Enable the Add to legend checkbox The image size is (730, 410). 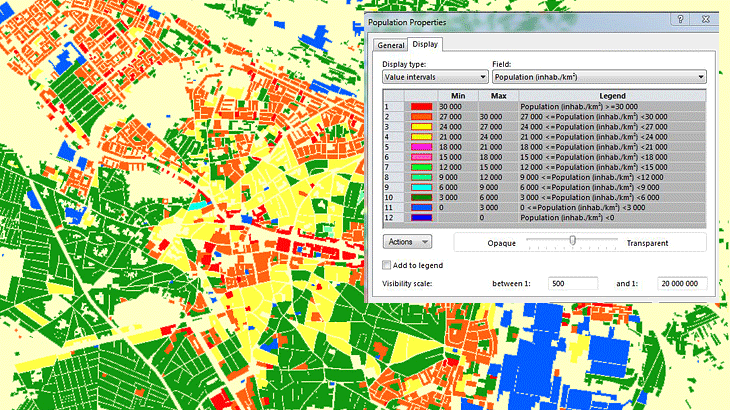[x=388, y=265]
